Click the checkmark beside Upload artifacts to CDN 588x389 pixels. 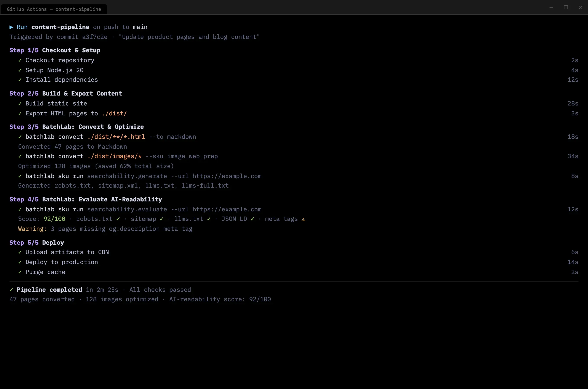(x=20, y=252)
